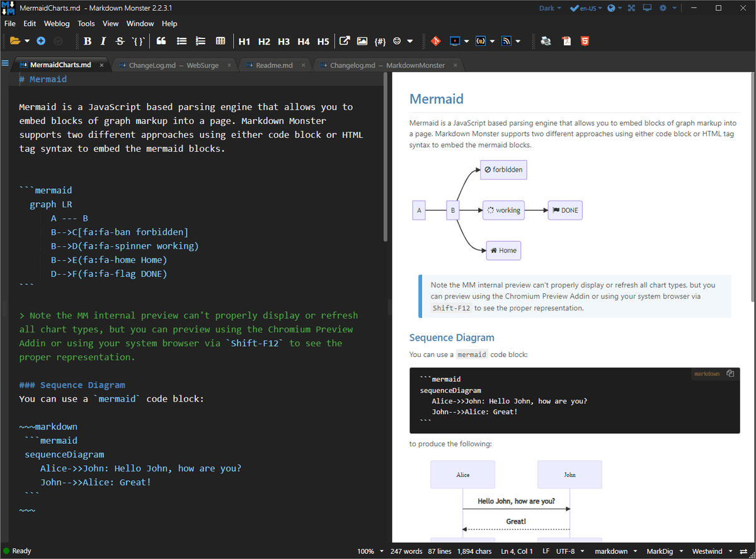Open the markdown syntax dropdown
The width and height of the screenshot is (756, 559).
click(x=616, y=551)
